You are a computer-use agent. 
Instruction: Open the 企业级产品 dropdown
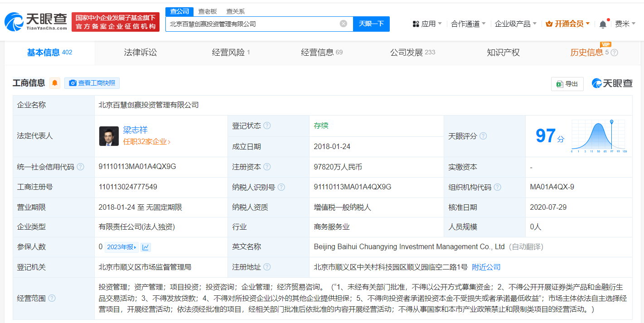(x=515, y=24)
